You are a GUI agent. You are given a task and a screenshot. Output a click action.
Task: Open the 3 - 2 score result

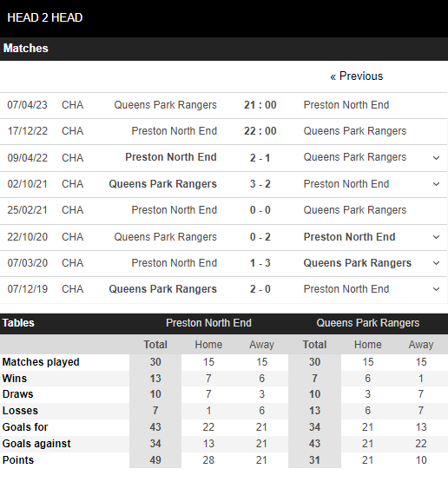260,184
